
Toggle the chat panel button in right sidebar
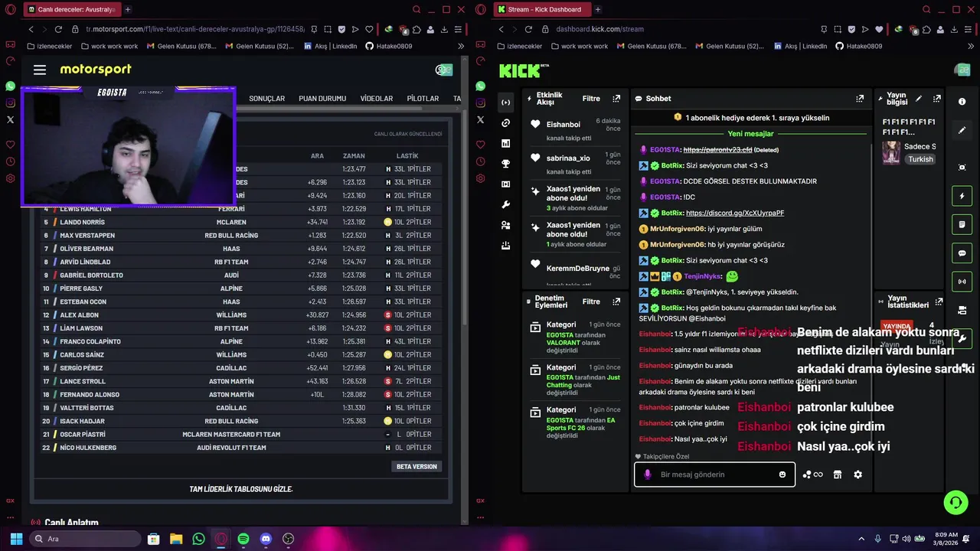click(962, 253)
